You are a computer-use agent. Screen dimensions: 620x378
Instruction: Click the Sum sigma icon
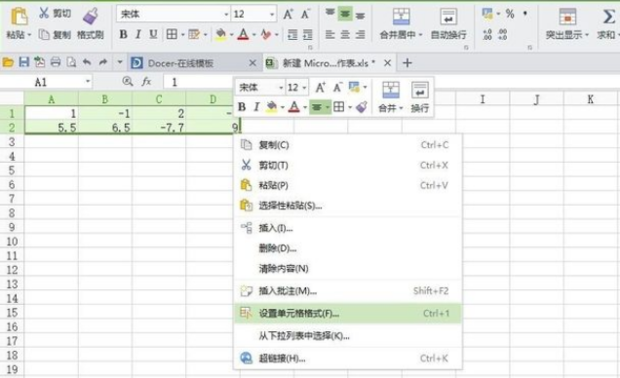609,17
